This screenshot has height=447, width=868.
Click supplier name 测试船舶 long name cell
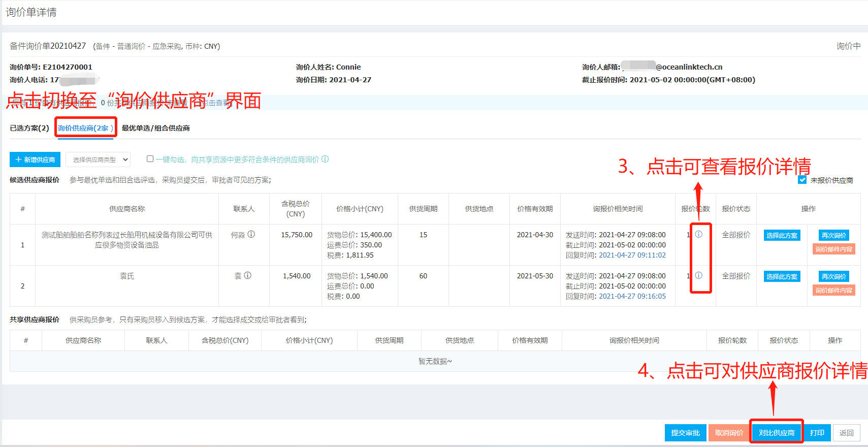[x=127, y=240]
